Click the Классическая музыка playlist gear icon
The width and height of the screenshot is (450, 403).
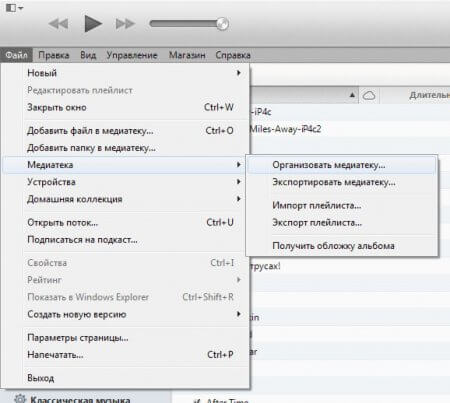[x=20, y=399]
